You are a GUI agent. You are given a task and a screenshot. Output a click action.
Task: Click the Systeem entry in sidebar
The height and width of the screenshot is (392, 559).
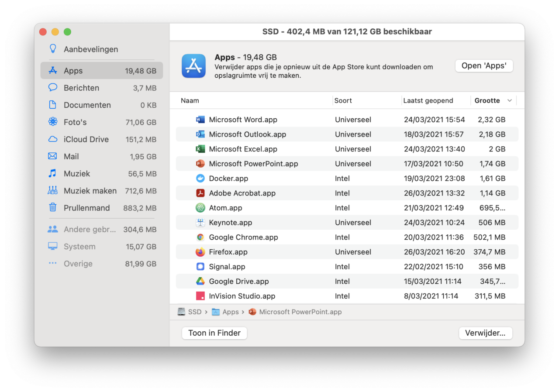pyautogui.click(x=101, y=247)
